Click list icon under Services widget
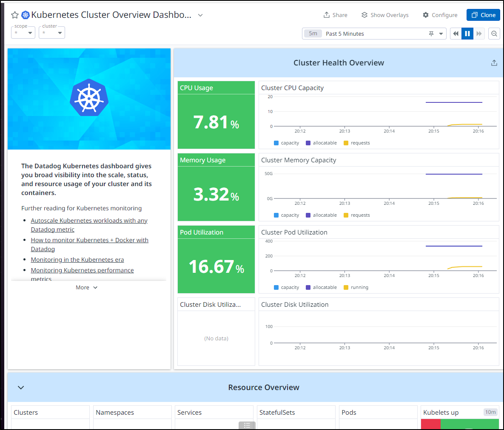Image resolution: width=504 pixels, height=430 pixels. point(247,425)
